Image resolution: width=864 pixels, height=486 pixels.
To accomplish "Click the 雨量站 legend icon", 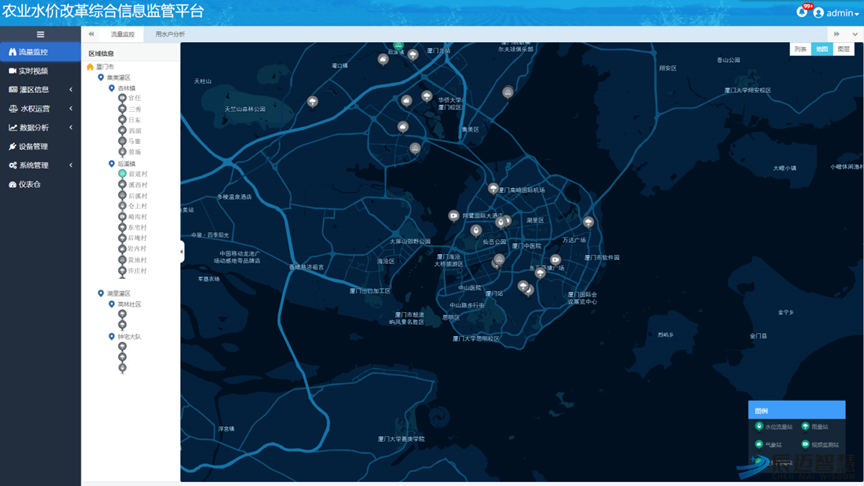I will 805,427.
